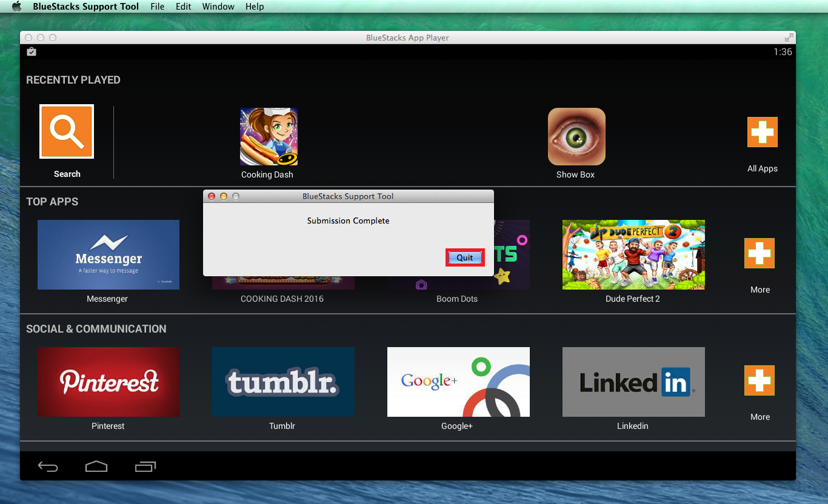Open the Edit menu
Image resolution: width=828 pixels, height=504 pixels.
[x=184, y=7]
